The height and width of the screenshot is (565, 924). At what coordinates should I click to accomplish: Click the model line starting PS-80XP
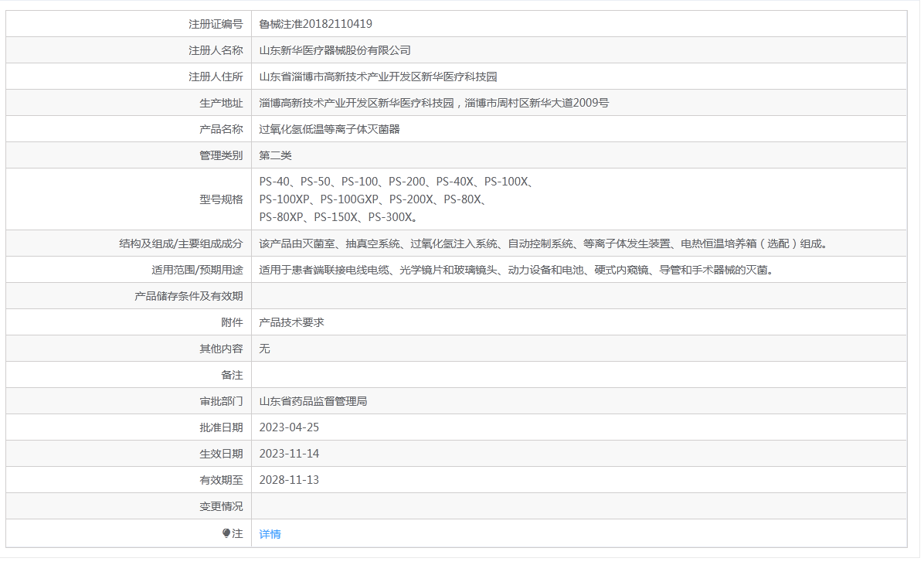[x=339, y=217]
